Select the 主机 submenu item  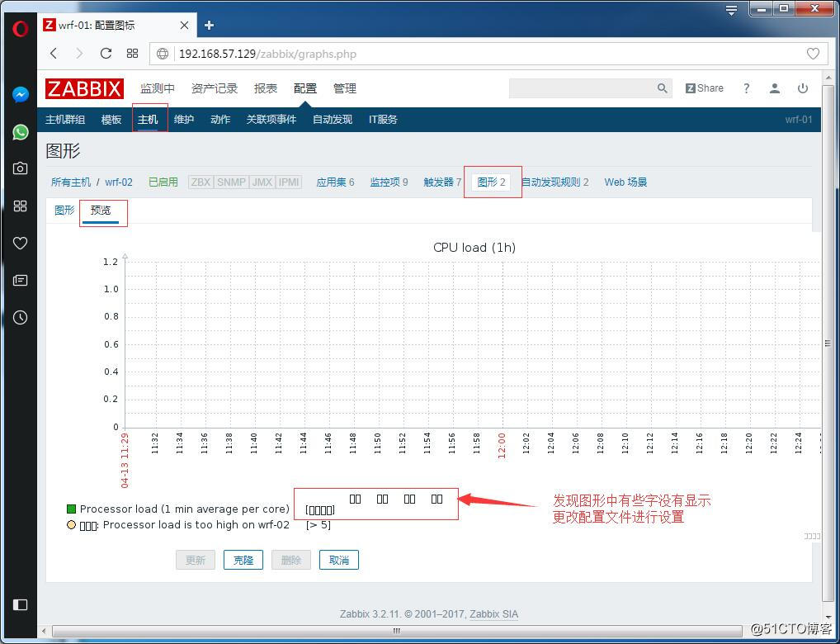pyautogui.click(x=148, y=120)
